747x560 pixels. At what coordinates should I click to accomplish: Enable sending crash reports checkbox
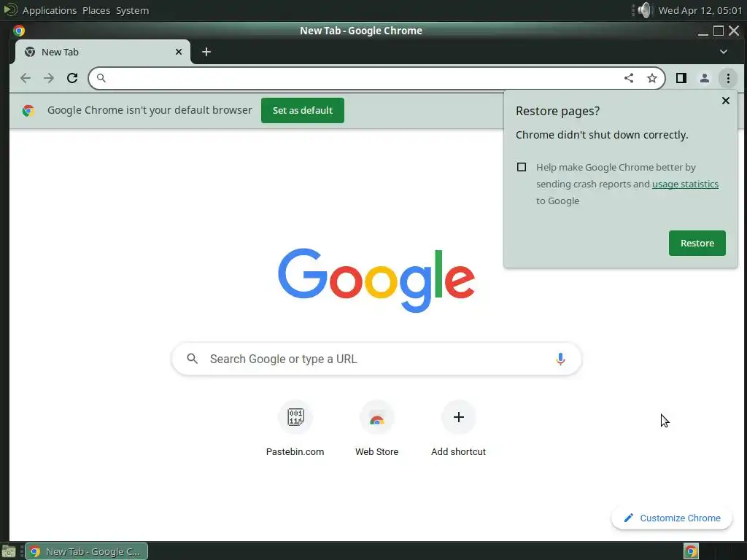(x=522, y=167)
